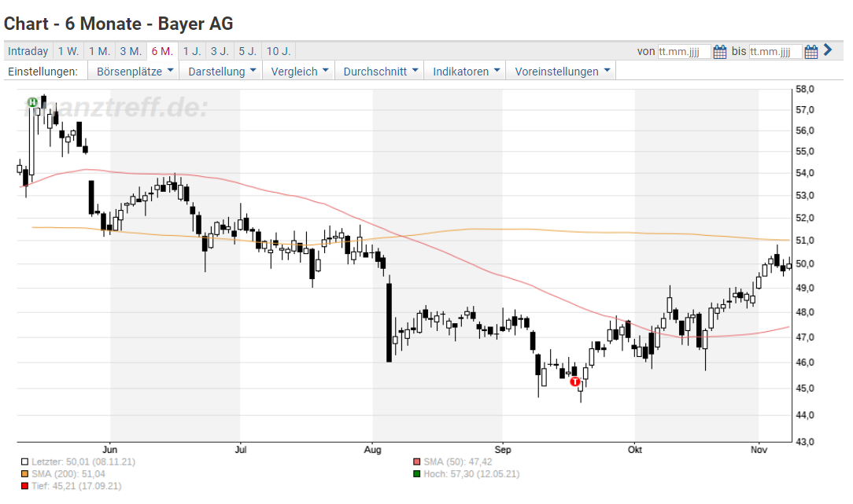853x504 pixels.
Task: Click the red Tief legend swatch
Action: tap(24, 486)
